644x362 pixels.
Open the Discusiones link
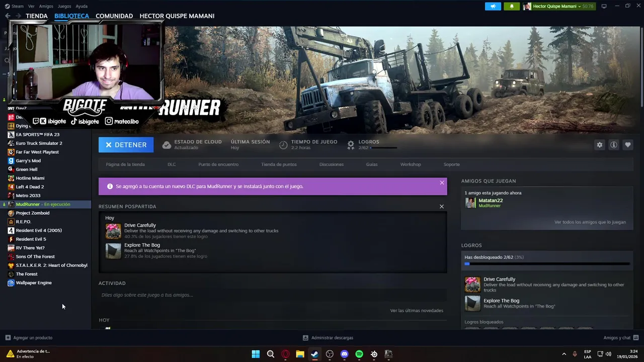pos(332,164)
